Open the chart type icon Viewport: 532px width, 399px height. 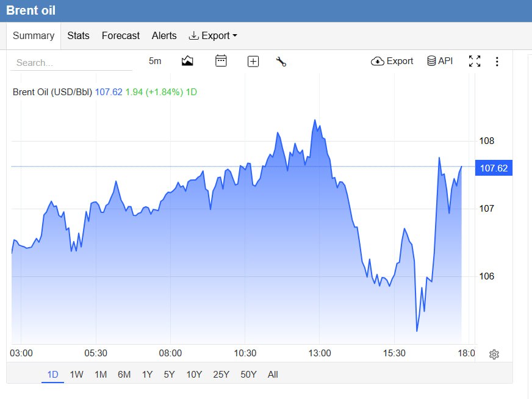(x=187, y=61)
